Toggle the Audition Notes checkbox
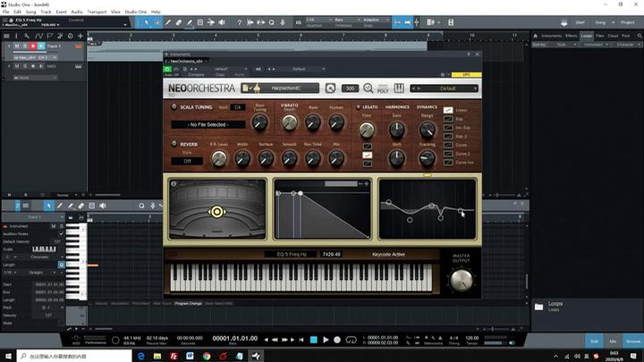Image resolution: width=644 pixels, height=362 pixels. (x=61, y=234)
